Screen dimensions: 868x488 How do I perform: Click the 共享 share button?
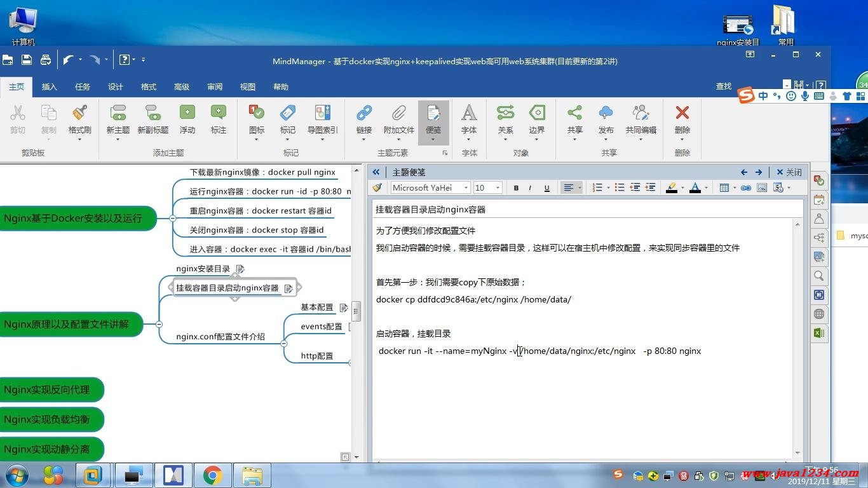click(x=574, y=119)
